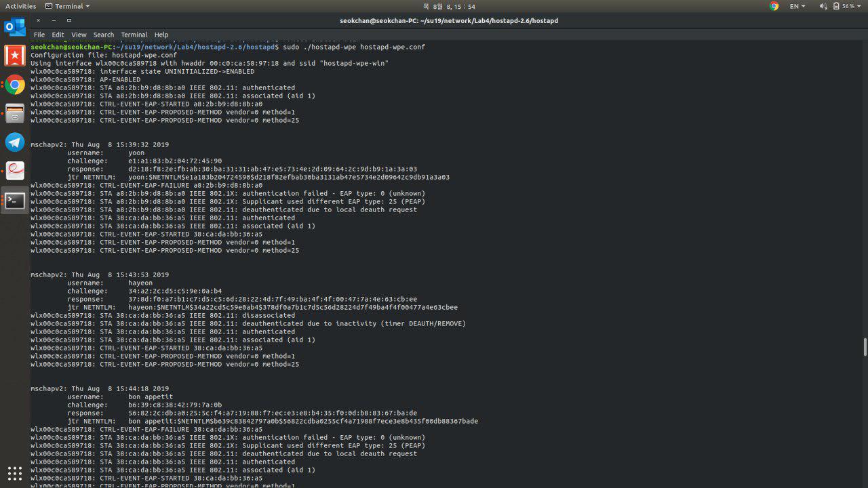Click response line starting 'd2:18:f8:2e'
The width and height of the screenshot is (868, 488).
[x=242, y=169]
